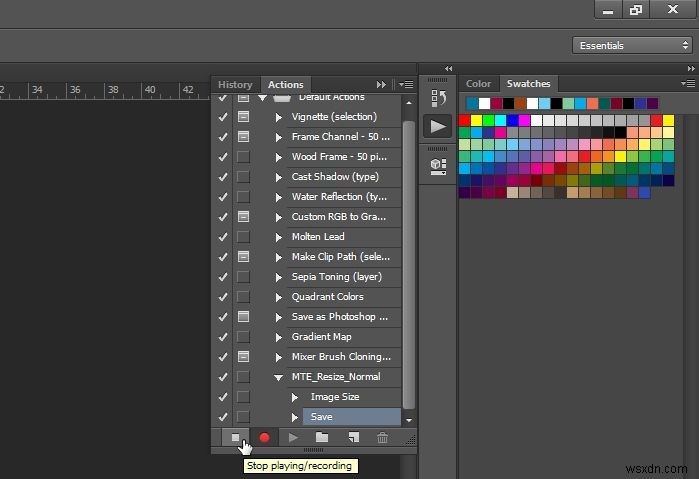Select the Swatches tab
Screen dimensions: 699x479
click(528, 83)
